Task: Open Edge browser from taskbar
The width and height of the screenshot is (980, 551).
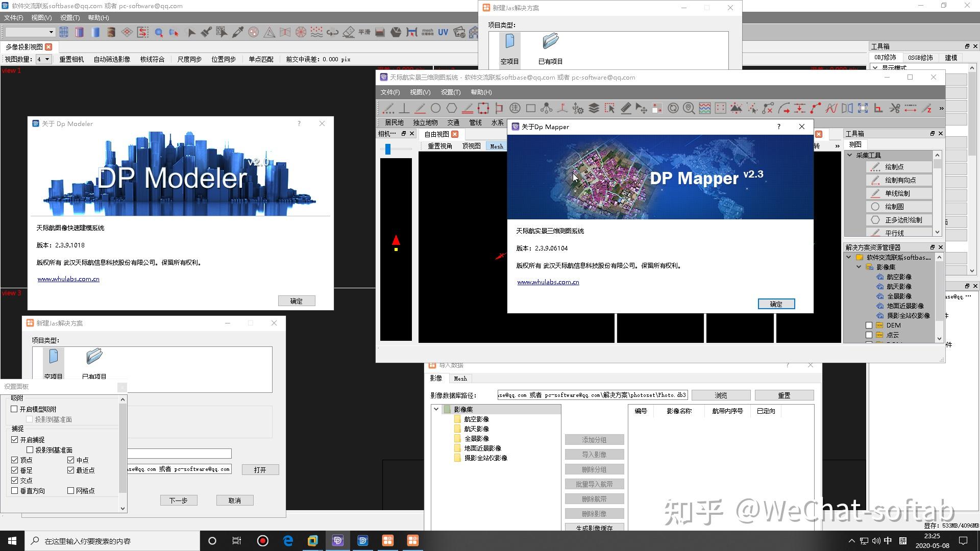Action: (x=288, y=541)
